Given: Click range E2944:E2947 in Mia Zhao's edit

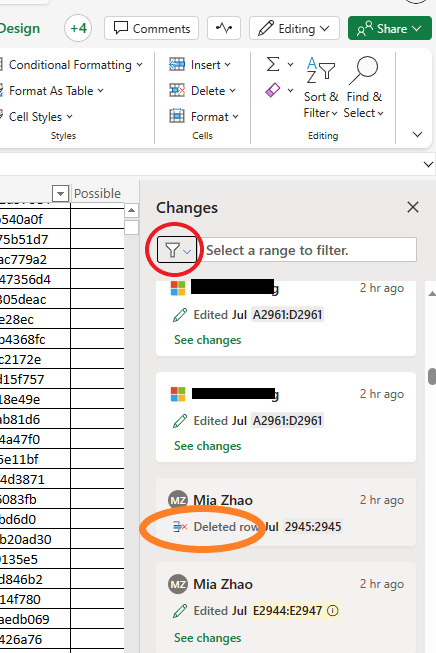Looking at the screenshot, I should (287, 611).
